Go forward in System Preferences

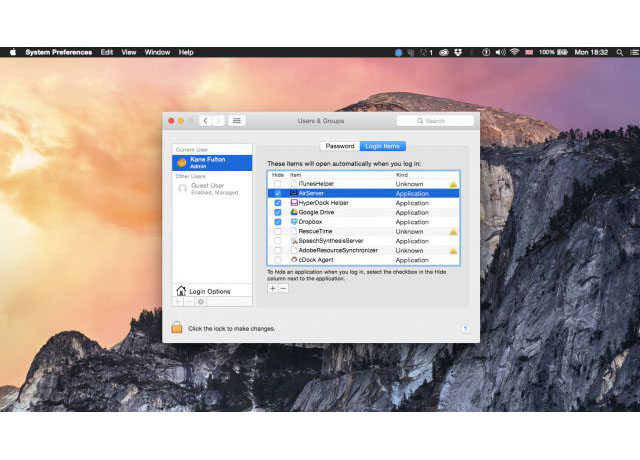click(x=218, y=121)
